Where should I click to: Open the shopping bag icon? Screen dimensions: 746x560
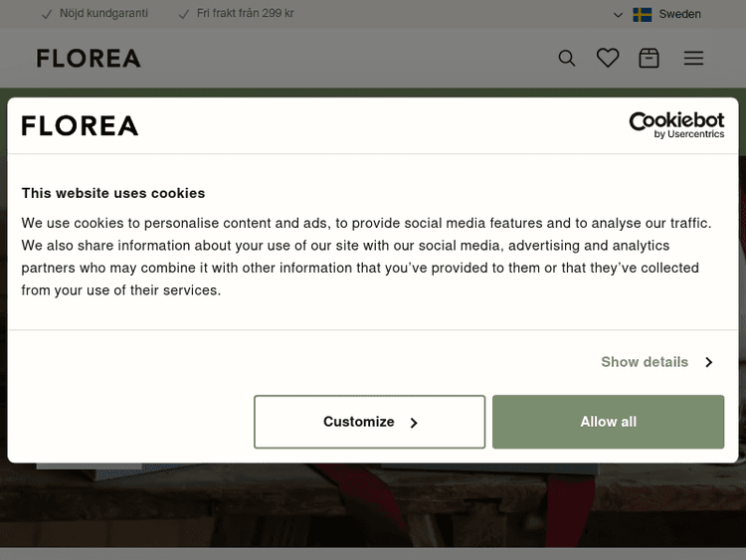[x=650, y=59]
